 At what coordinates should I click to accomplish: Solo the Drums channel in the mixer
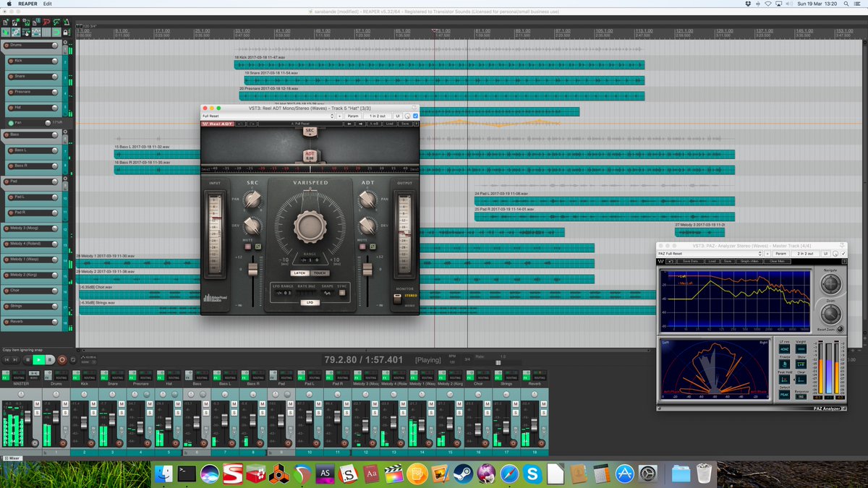point(65,412)
